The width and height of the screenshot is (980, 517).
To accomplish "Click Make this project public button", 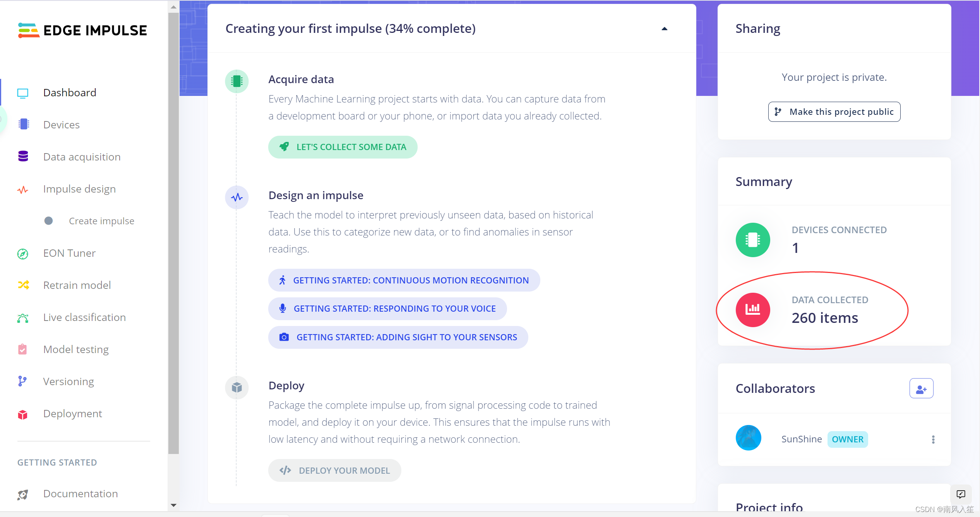I will point(834,112).
